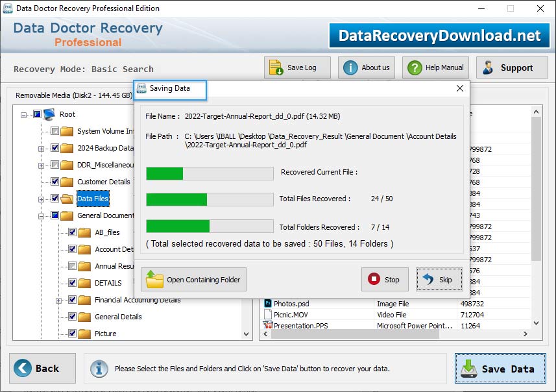Click the Customer Details folder icon

click(x=67, y=182)
